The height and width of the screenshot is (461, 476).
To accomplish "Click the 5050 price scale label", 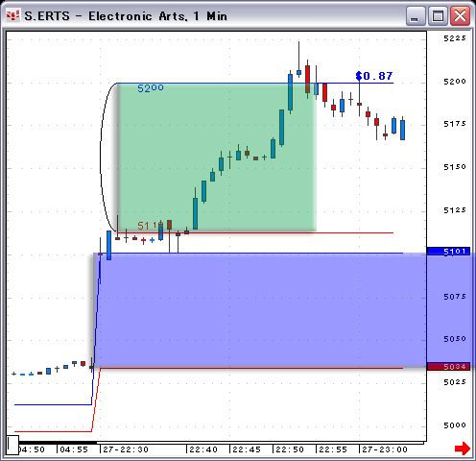I will tap(455, 339).
